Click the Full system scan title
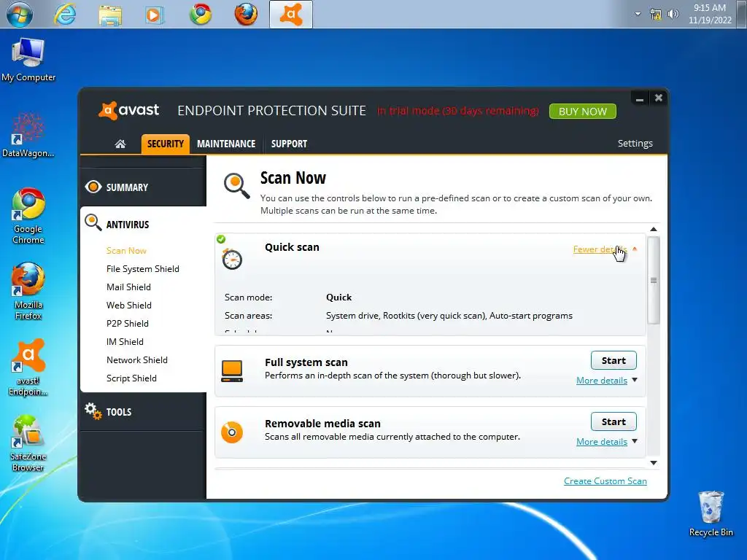This screenshot has height=560, width=747. (x=306, y=362)
